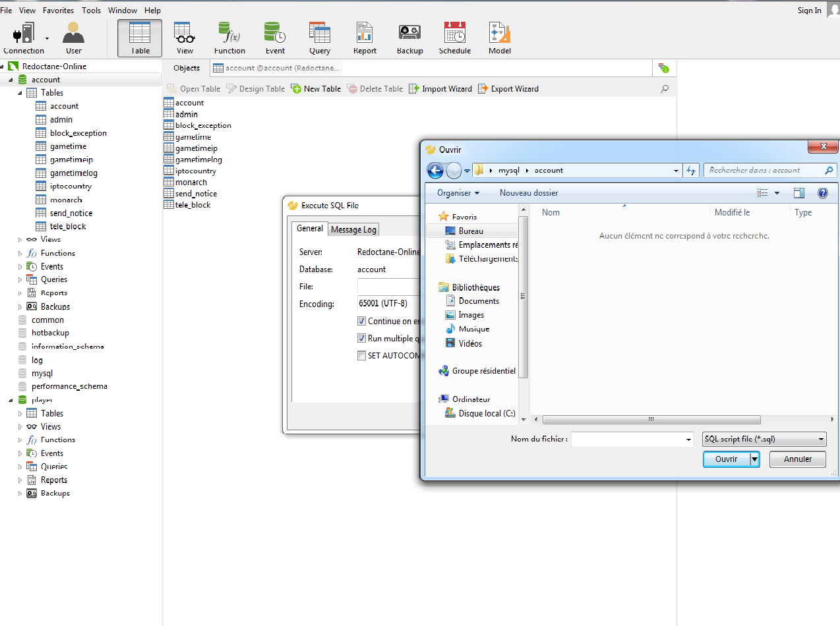The width and height of the screenshot is (840, 626).
Task: Select the Function toolbar icon
Action: (x=229, y=38)
